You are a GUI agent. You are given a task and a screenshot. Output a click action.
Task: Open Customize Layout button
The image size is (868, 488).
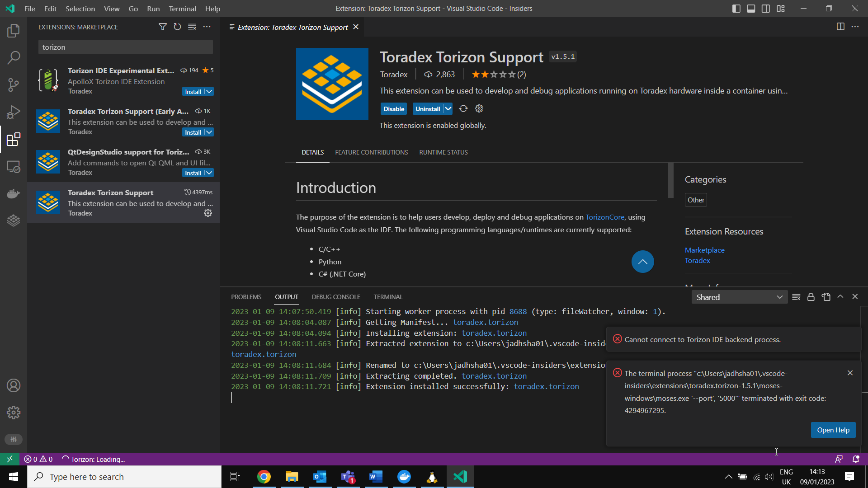pyautogui.click(x=781, y=9)
